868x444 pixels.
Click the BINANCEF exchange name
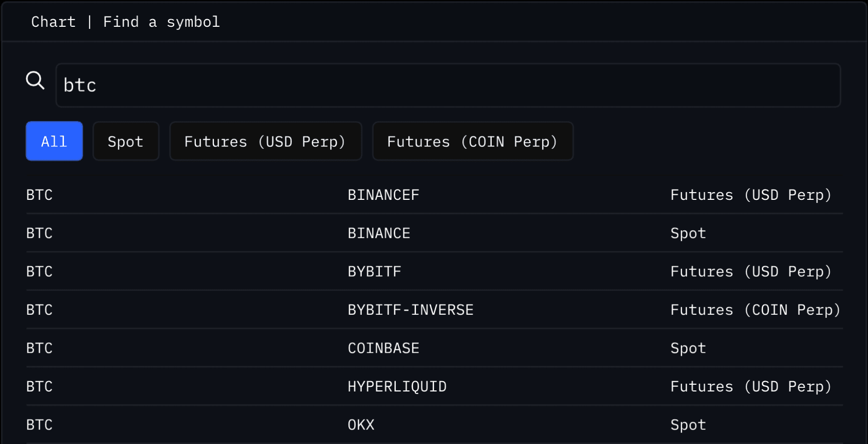coord(383,195)
